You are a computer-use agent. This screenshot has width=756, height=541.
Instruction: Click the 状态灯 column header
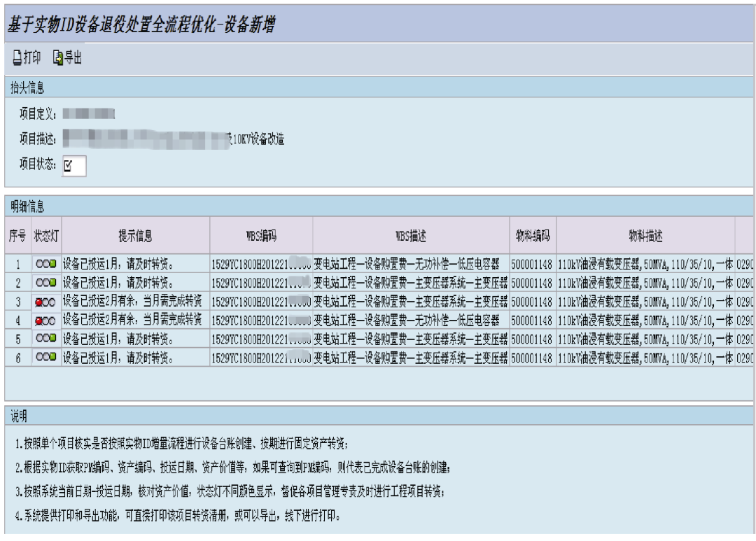(46, 235)
